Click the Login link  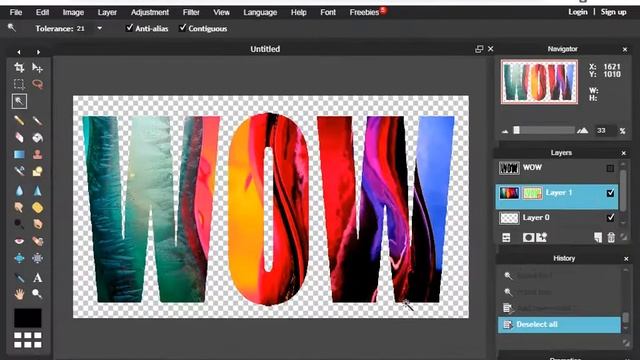click(578, 12)
